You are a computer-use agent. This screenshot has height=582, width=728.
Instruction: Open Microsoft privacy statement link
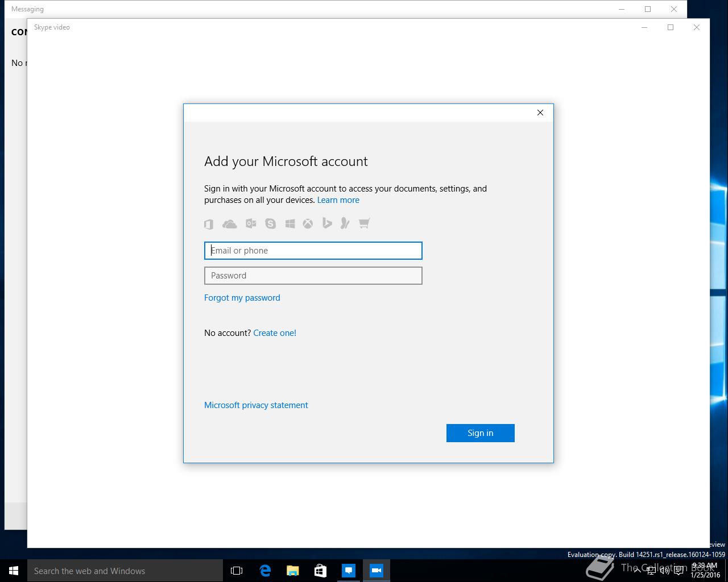coord(256,405)
